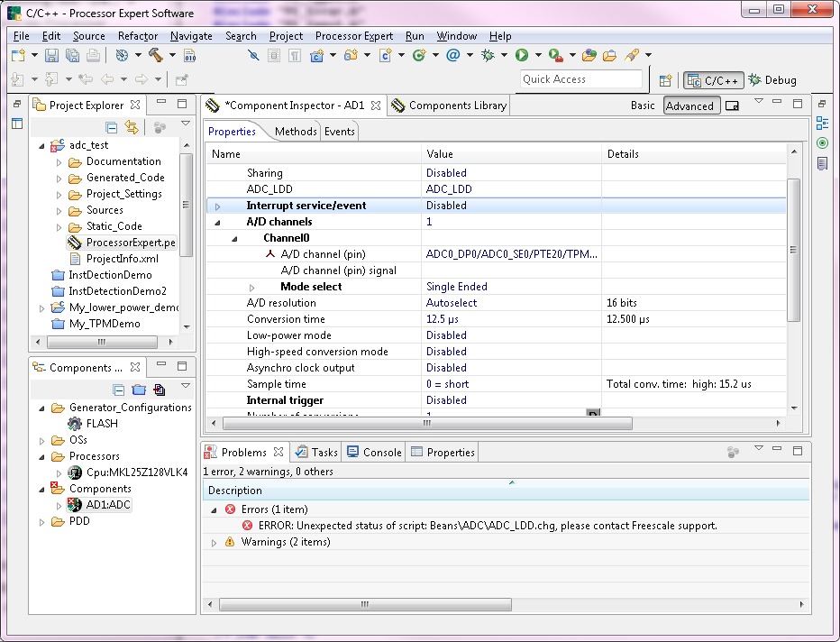The width and height of the screenshot is (840, 642).
Task: Expand the Documentation folder in adc_test
Action: 59,162
